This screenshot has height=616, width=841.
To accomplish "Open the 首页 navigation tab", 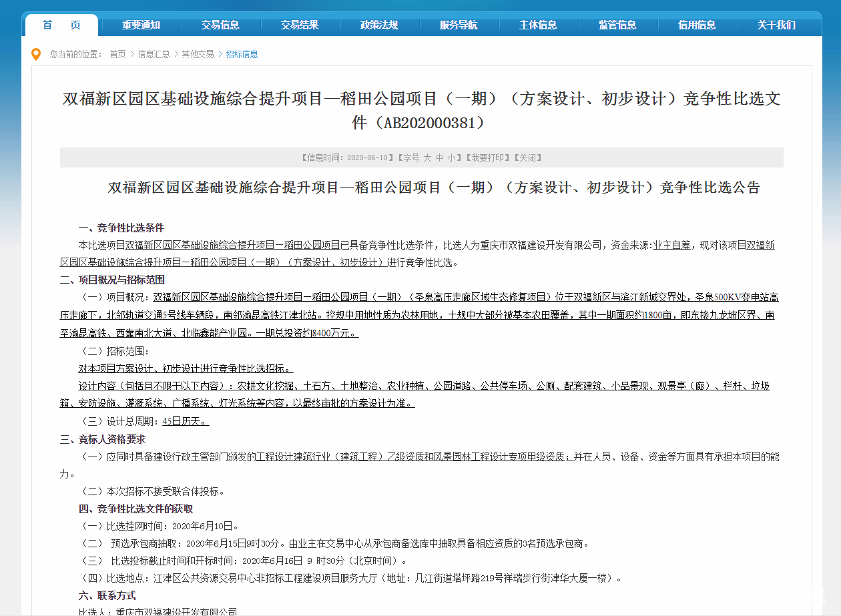I will (61, 25).
